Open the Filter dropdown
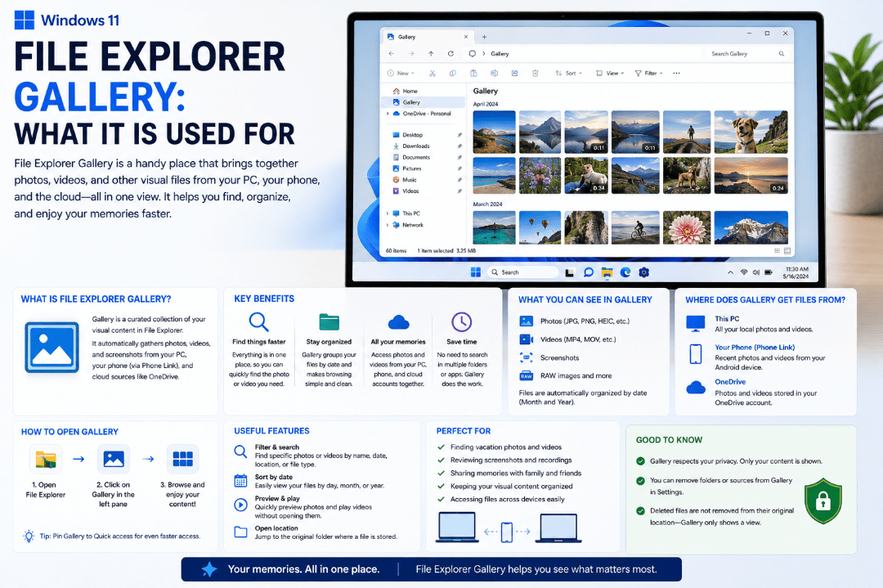 [649, 74]
